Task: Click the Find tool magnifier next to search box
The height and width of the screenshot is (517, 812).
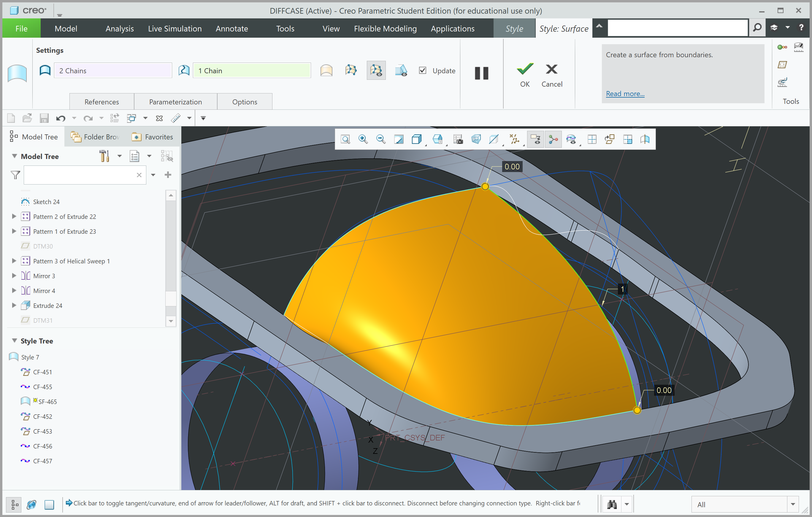Action: [x=757, y=28]
